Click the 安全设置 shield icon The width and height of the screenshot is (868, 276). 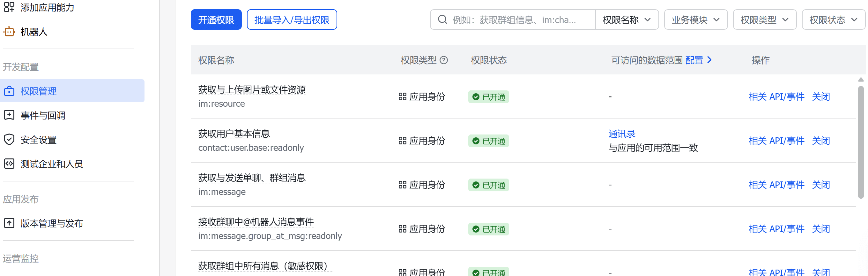[9, 139]
